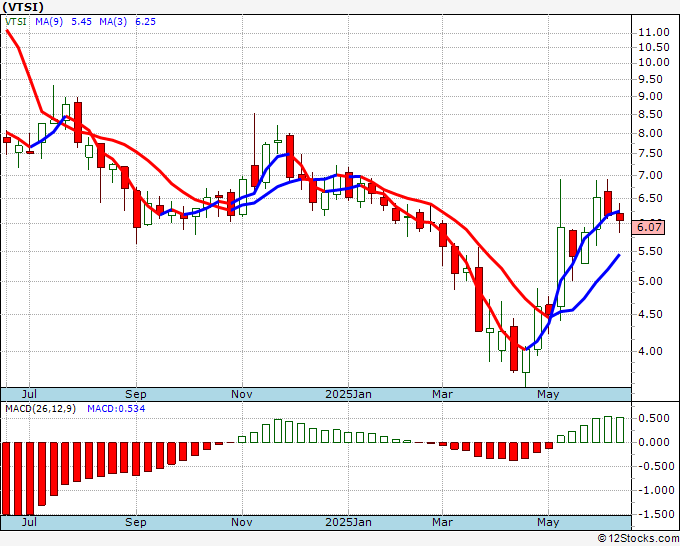
Task: Click the MACD(26,12,9) indicator label
Action: click(x=40, y=409)
